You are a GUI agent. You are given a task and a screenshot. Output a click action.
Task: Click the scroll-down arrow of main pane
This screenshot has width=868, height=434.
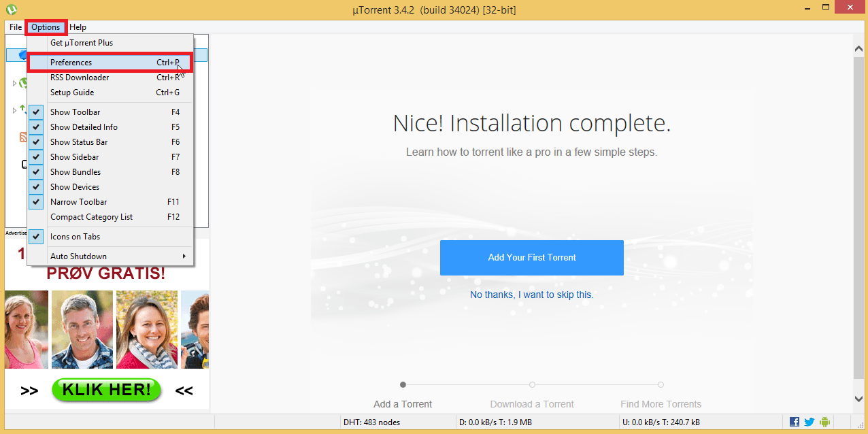click(859, 399)
